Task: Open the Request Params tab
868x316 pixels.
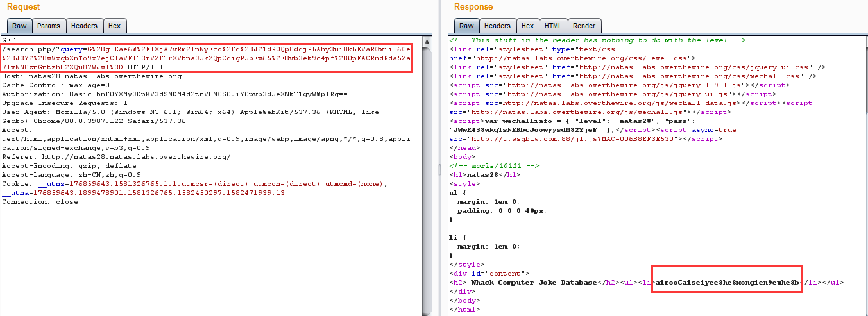Action: pos(48,26)
